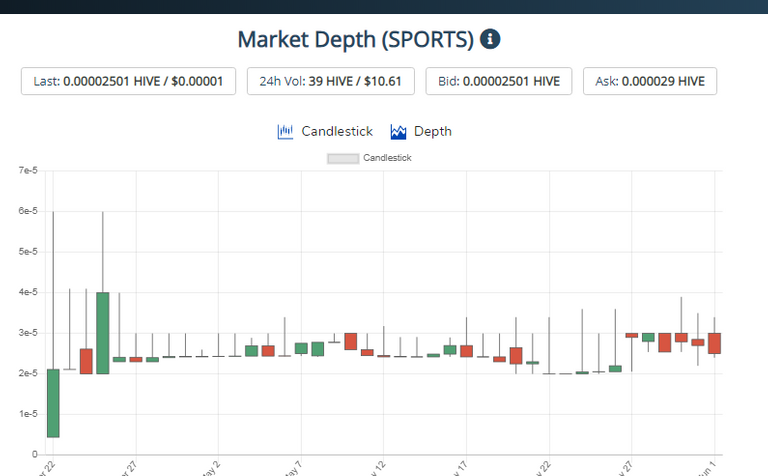Screen dimensions: 768x476
Task: Click the Bid price box
Action: pyautogui.click(x=499, y=81)
